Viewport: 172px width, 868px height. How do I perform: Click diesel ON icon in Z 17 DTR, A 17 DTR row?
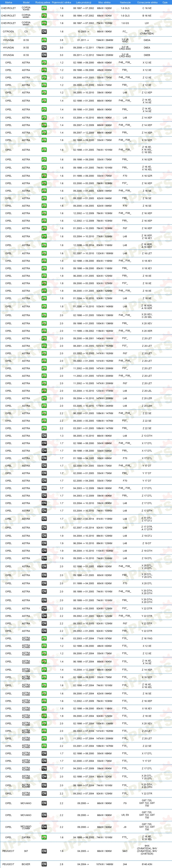click(x=44, y=528)
